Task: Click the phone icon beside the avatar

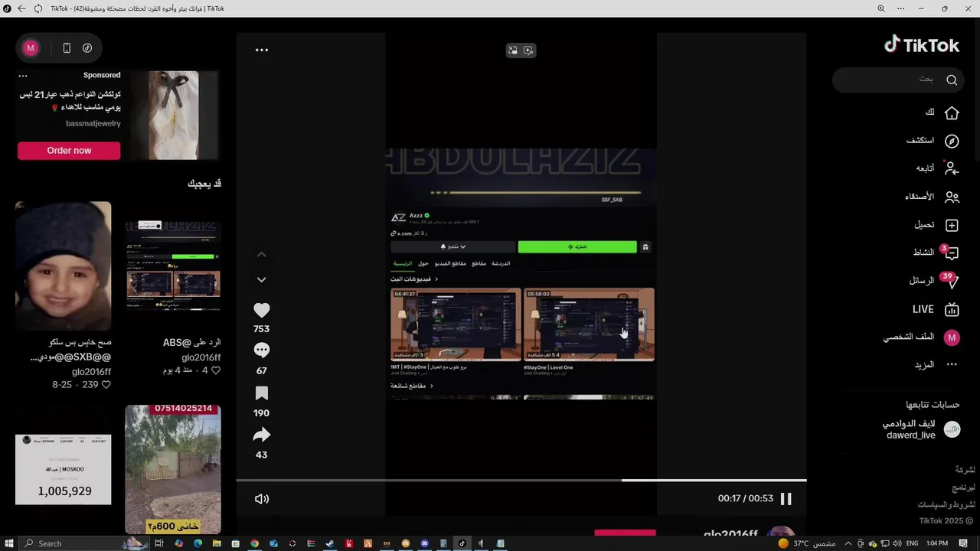Action: click(x=67, y=48)
